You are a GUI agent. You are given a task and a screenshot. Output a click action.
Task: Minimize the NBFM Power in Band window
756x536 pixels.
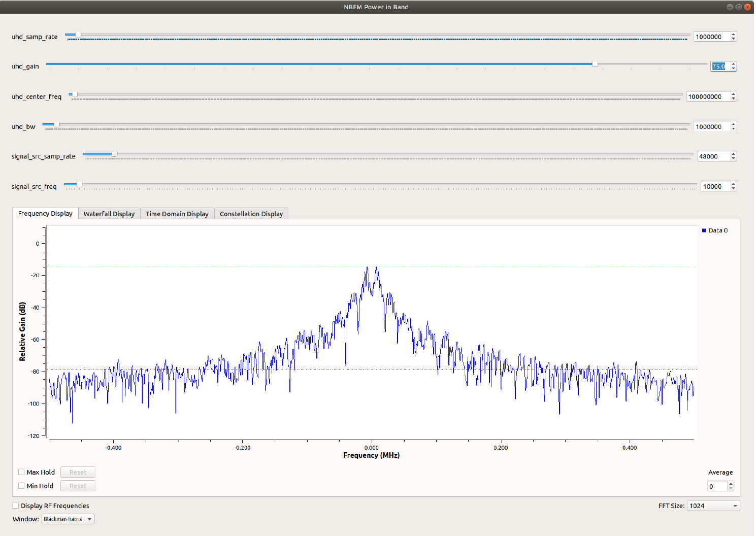click(730, 7)
